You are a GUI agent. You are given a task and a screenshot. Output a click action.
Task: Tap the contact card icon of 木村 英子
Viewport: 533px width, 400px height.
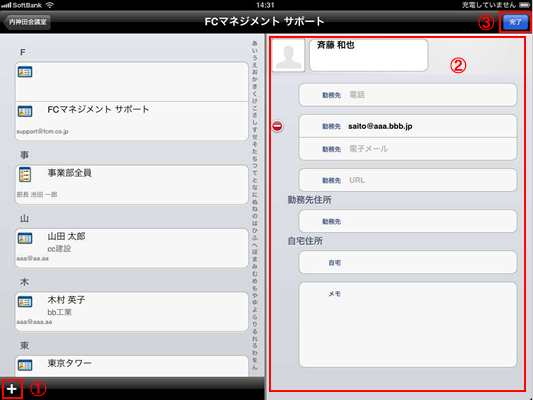point(25,301)
